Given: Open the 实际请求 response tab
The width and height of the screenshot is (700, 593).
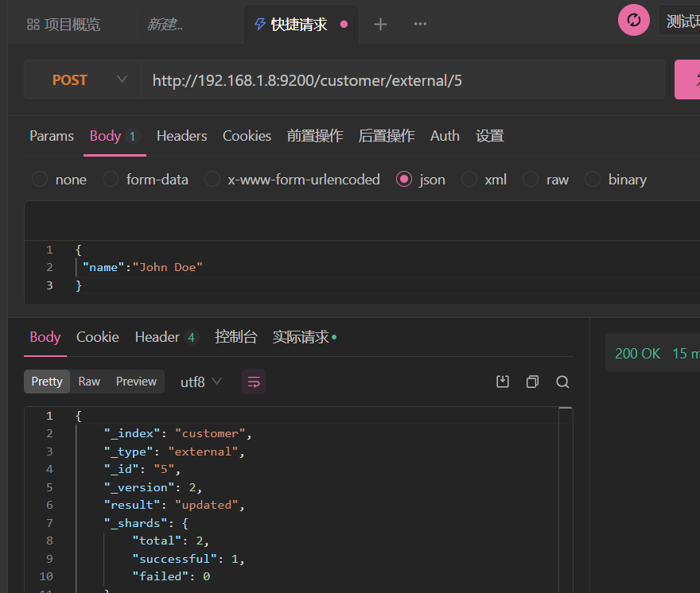Looking at the screenshot, I should coord(301,337).
